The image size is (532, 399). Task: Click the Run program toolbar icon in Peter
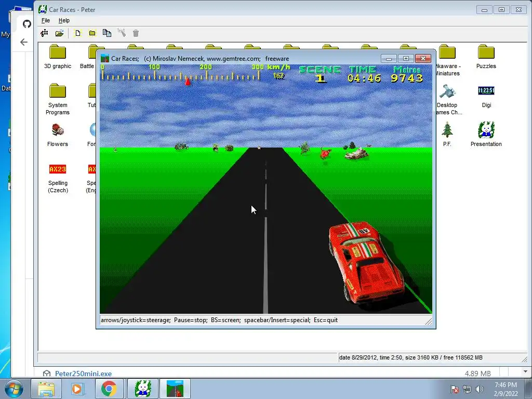pyautogui.click(x=44, y=33)
